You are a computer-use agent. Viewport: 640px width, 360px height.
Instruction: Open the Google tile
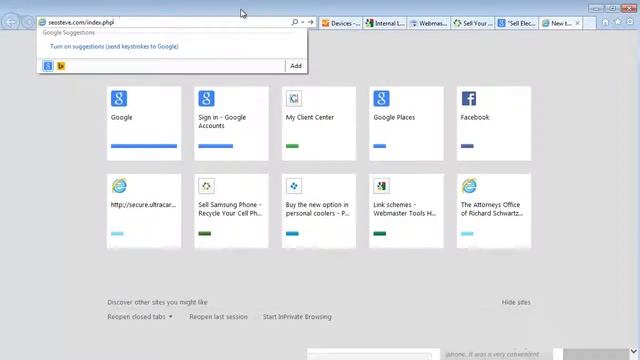point(144,123)
